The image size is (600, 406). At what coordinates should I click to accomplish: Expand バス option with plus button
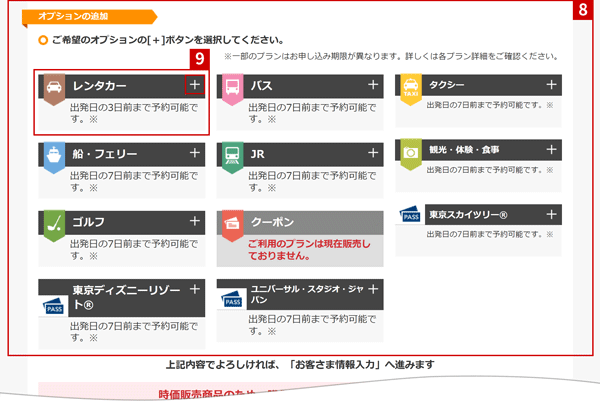[x=373, y=86]
